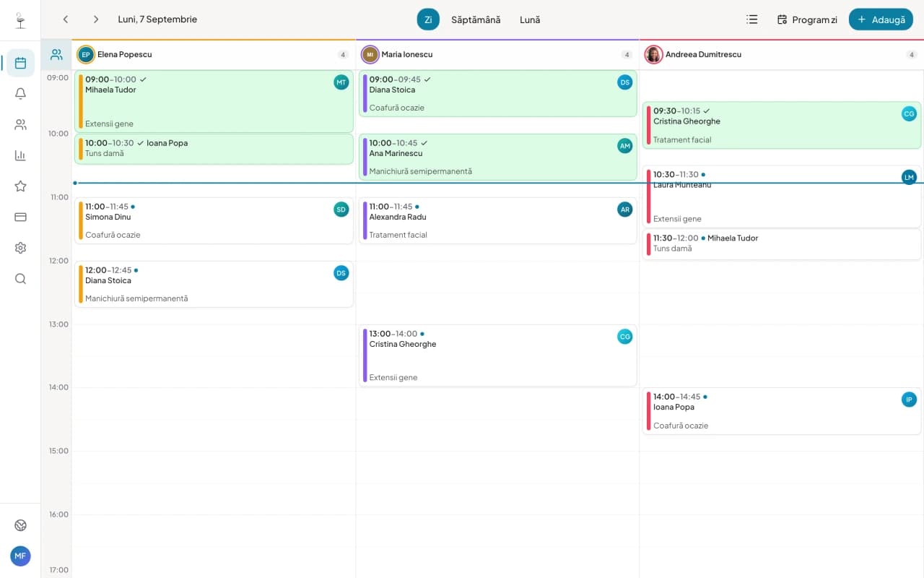Open Ioana Popa 14:00 Coafură ocazie appointment

(782, 410)
